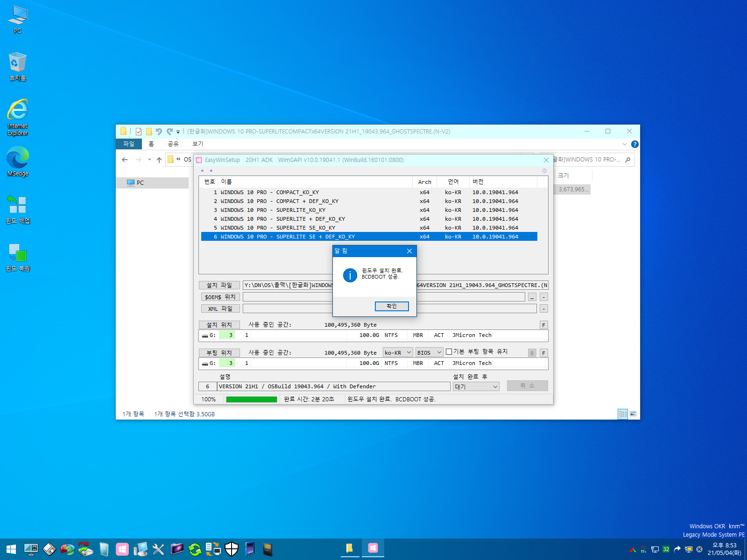
Task: Open the Windows Start button
Action: point(11,549)
